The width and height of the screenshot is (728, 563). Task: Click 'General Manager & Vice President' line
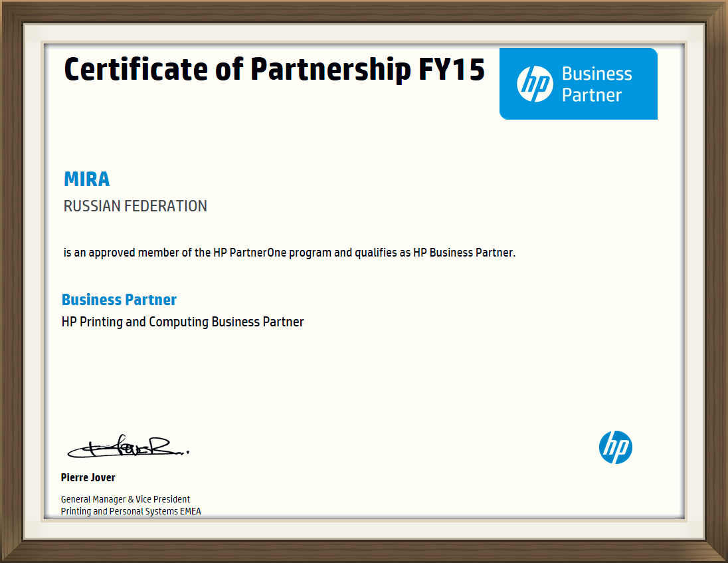click(x=126, y=499)
